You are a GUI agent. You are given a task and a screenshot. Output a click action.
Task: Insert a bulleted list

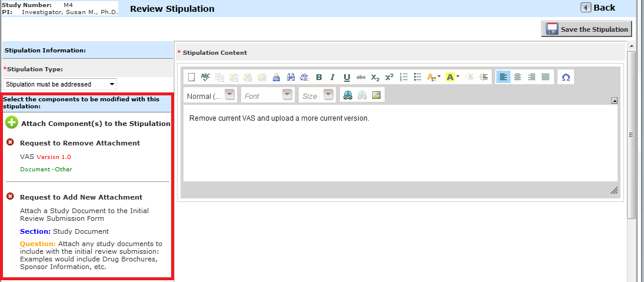point(418,77)
